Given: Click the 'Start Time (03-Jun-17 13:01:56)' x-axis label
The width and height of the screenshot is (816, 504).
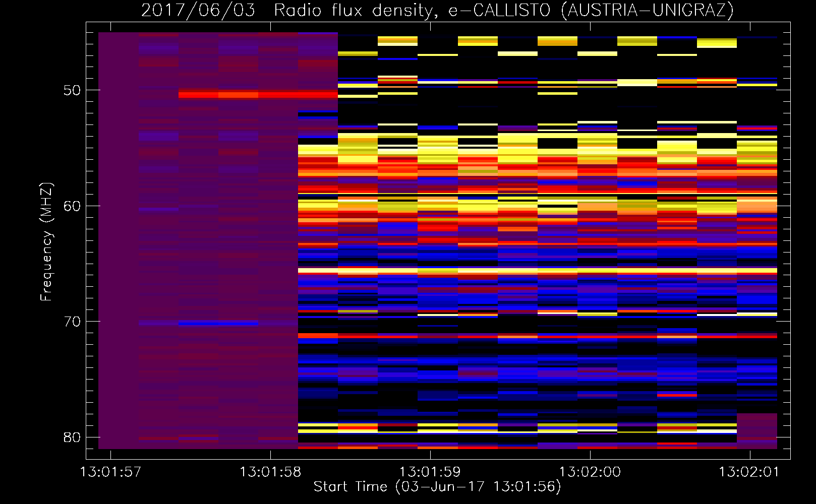Looking at the screenshot, I should [x=437, y=487].
